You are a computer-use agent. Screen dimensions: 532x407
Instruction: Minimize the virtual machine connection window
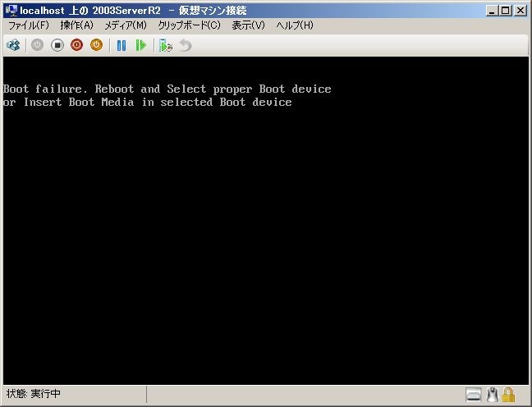pyautogui.click(x=492, y=11)
